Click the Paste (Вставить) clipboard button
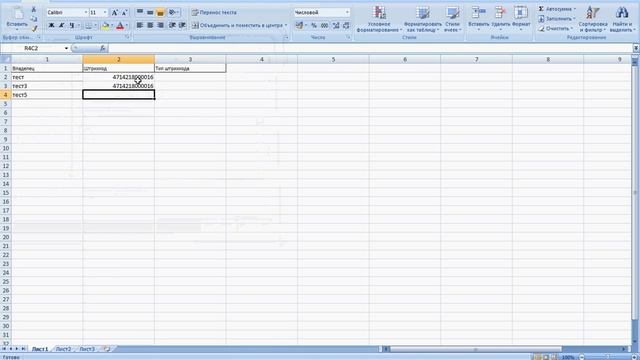Viewport: 640px width, 360px height. 17,18
